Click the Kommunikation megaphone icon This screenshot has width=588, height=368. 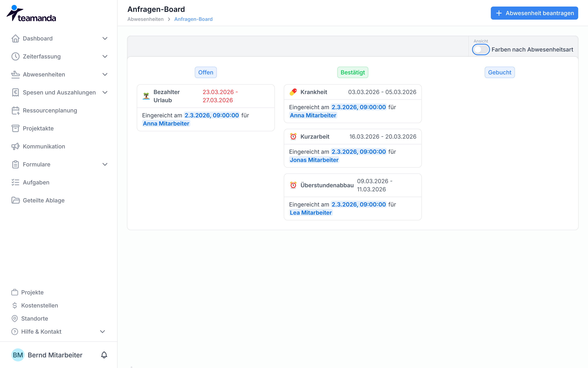pos(15,147)
